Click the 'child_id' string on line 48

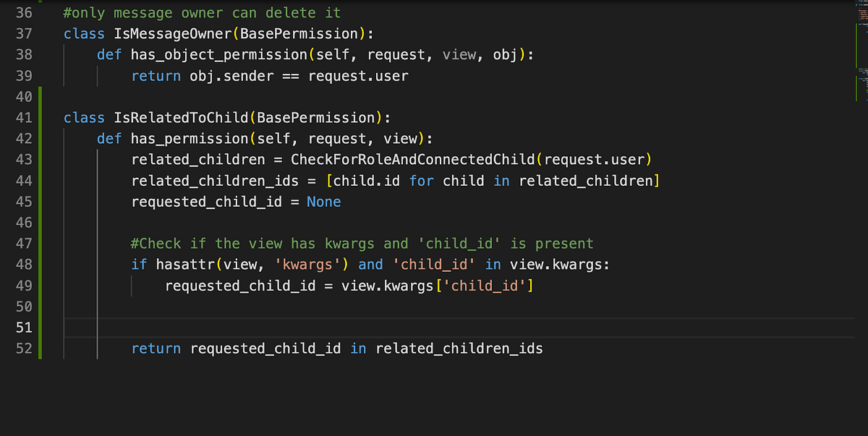(434, 265)
